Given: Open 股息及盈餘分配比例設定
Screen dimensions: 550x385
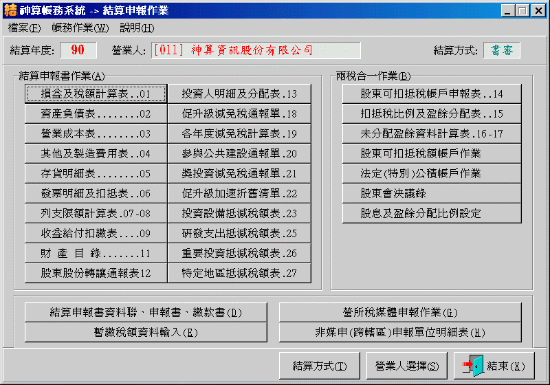Looking at the screenshot, I should coord(432,213).
